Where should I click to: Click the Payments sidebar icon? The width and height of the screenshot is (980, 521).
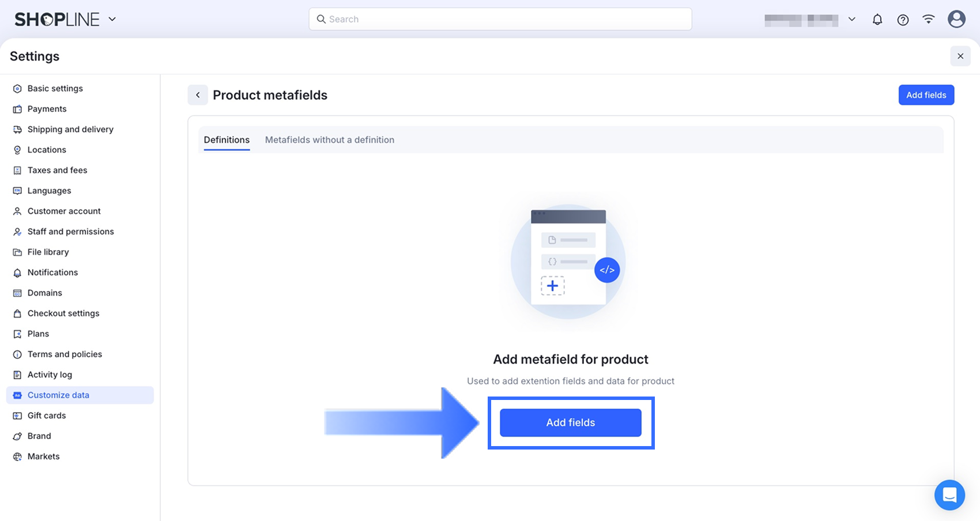[17, 109]
